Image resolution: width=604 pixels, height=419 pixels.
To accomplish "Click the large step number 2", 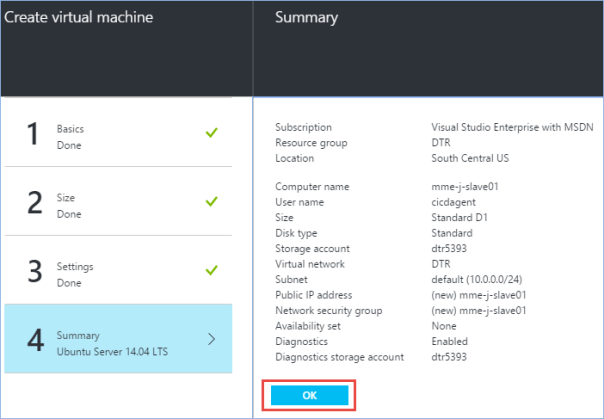I will (x=33, y=205).
